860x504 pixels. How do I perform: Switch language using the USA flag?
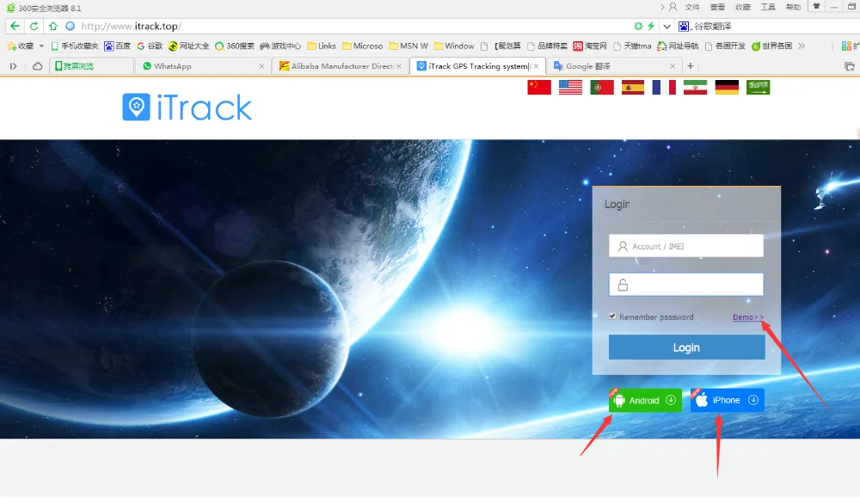click(x=570, y=87)
